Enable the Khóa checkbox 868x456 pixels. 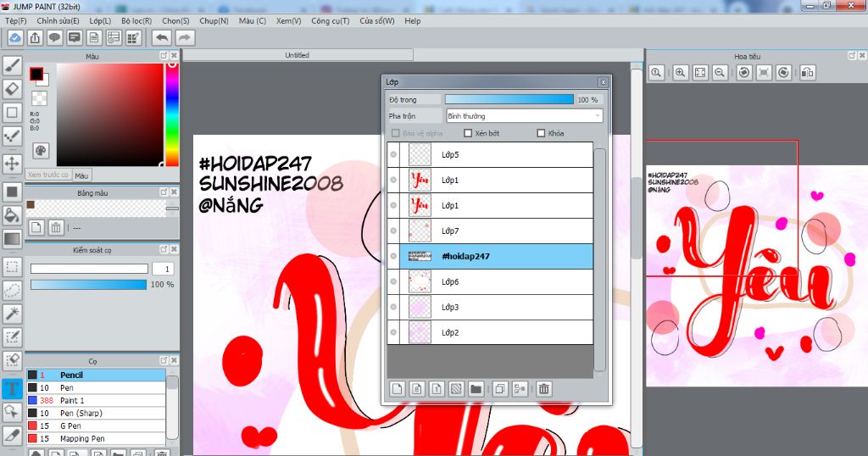click(x=542, y=133)
